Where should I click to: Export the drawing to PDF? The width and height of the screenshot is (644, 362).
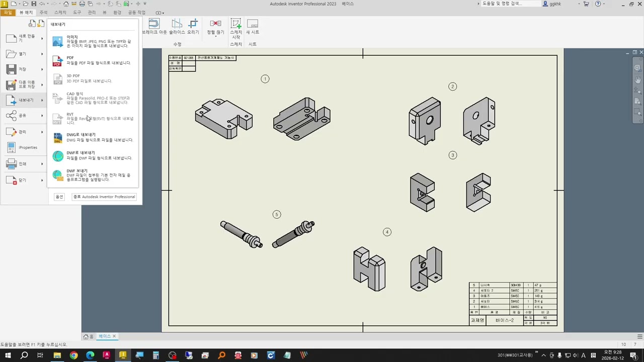(93, 61)
